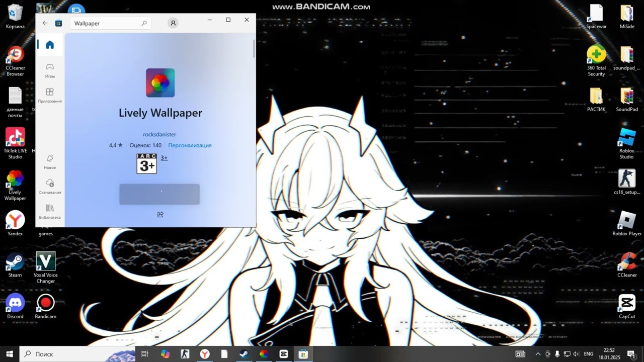The image size is (644, 362).
Task: Click the taskbar Поиск search box
Action: [x=77, y=354]
